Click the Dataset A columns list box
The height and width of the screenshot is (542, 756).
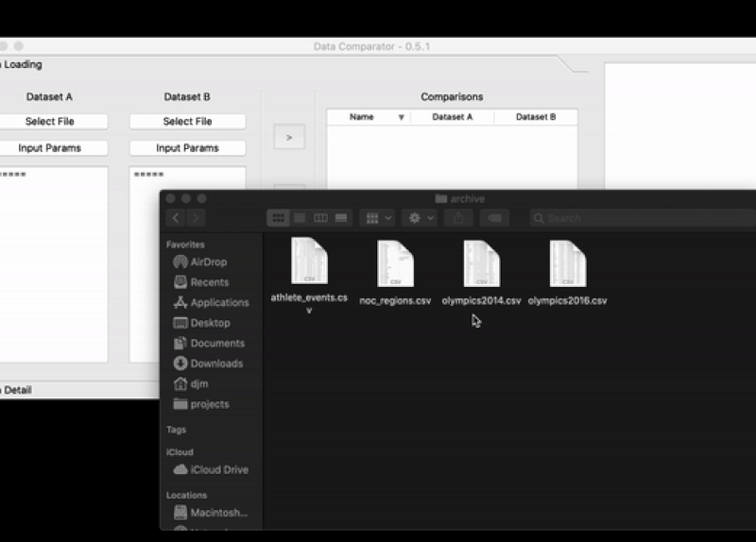pos(53,264)
